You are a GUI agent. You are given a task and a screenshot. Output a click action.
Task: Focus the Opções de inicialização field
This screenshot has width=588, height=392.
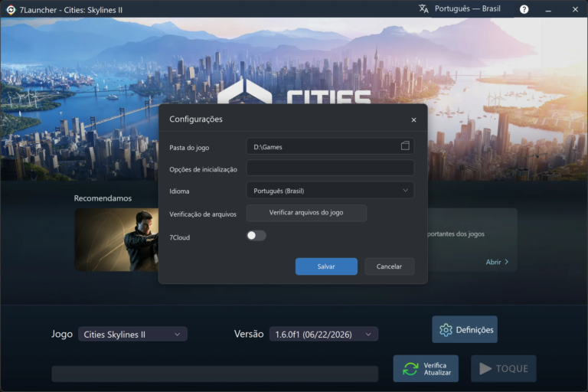pos(330,168)
